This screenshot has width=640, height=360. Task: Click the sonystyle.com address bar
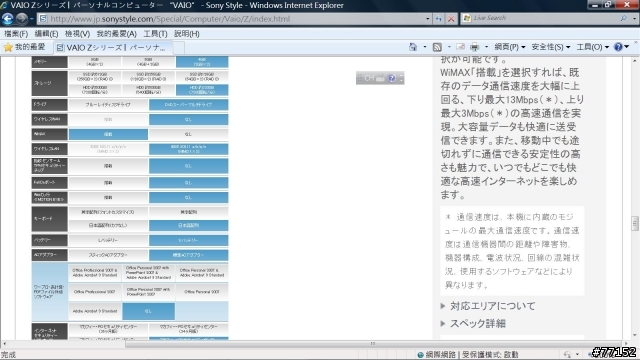[x=233, y=19]
